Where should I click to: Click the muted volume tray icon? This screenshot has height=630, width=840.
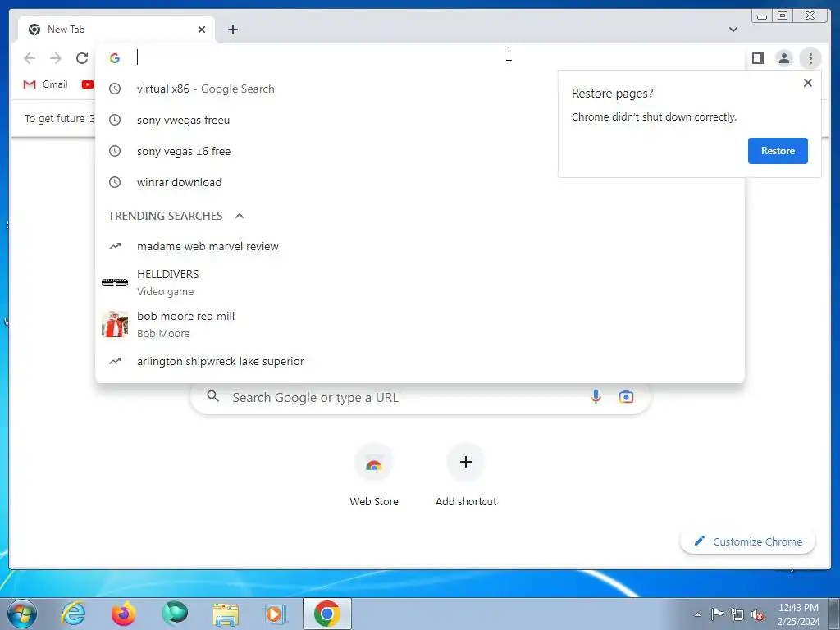tap(757, 614)
